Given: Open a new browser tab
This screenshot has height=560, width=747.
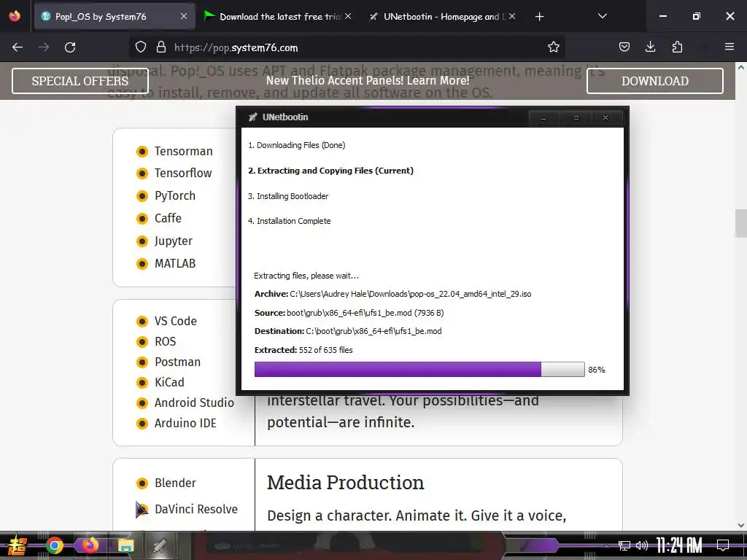Looking at the screenshot, I should point(539,17).
